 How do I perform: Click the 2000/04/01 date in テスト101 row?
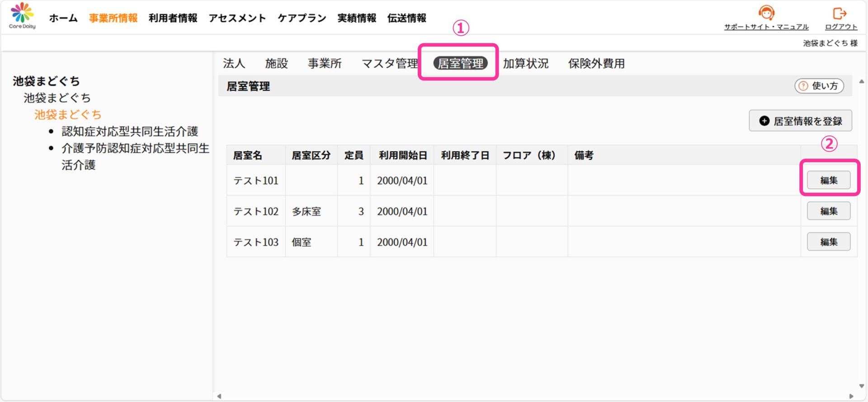tap(402, 181)
